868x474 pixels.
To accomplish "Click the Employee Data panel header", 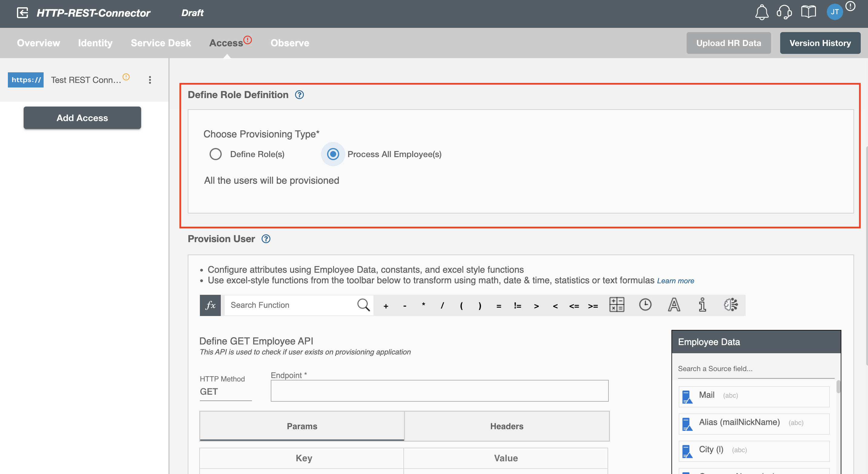I will pos(756,342).
